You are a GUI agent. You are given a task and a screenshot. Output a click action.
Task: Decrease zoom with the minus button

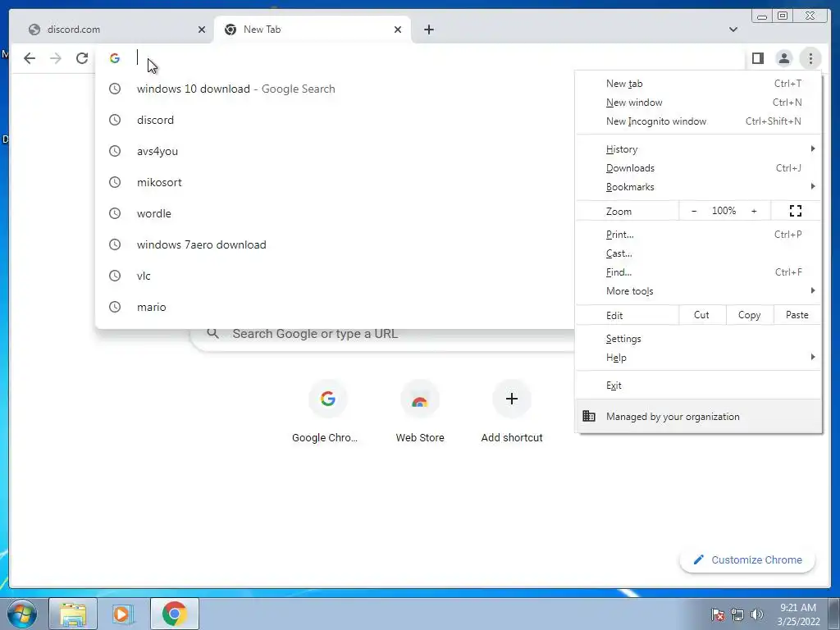[694, 211]
